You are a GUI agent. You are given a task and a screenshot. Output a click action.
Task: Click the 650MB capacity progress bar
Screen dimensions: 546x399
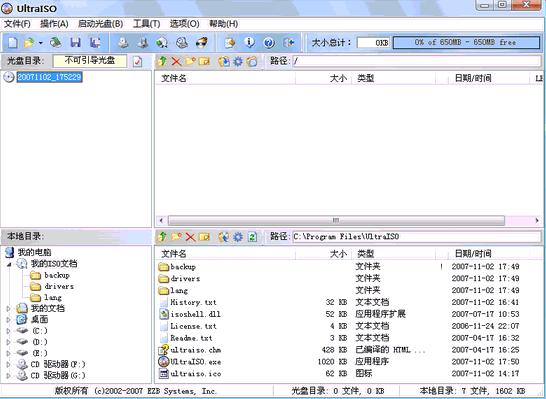pos(467,42)
